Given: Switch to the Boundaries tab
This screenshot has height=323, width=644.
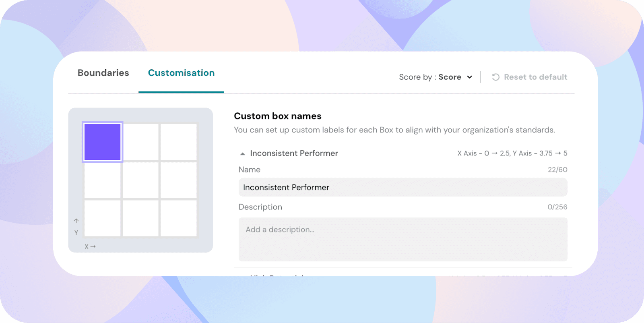Looking at the screenshot, I should pos(103,73).
